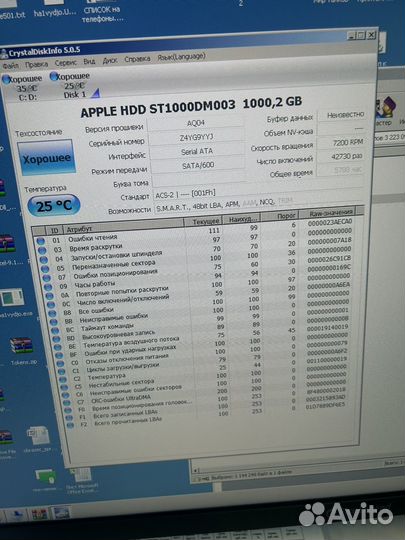Click status dot of row BD Высокоуровневая запись
Viewport: 405px width, 540px height.
pyautogui.click(x=56, y=339)
